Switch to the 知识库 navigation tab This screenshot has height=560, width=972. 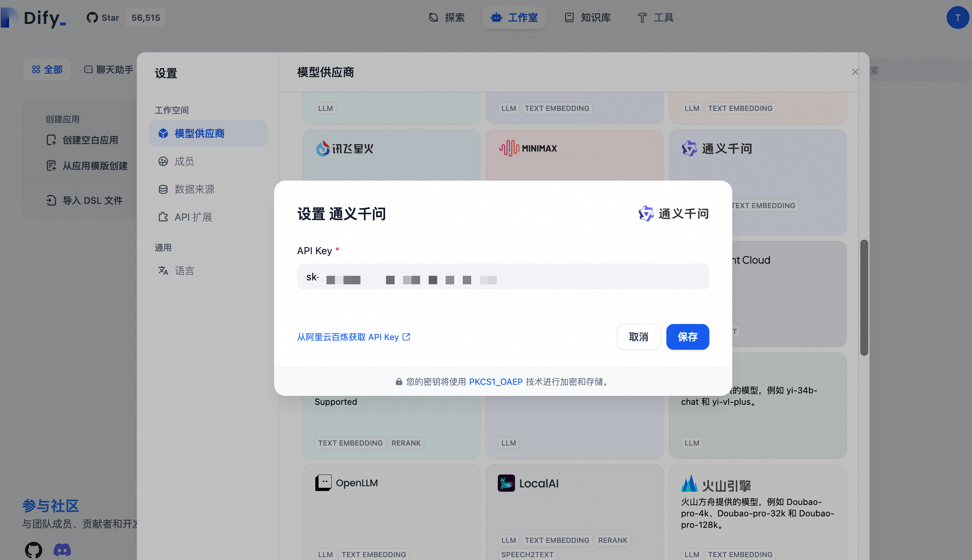coord(587,17)
